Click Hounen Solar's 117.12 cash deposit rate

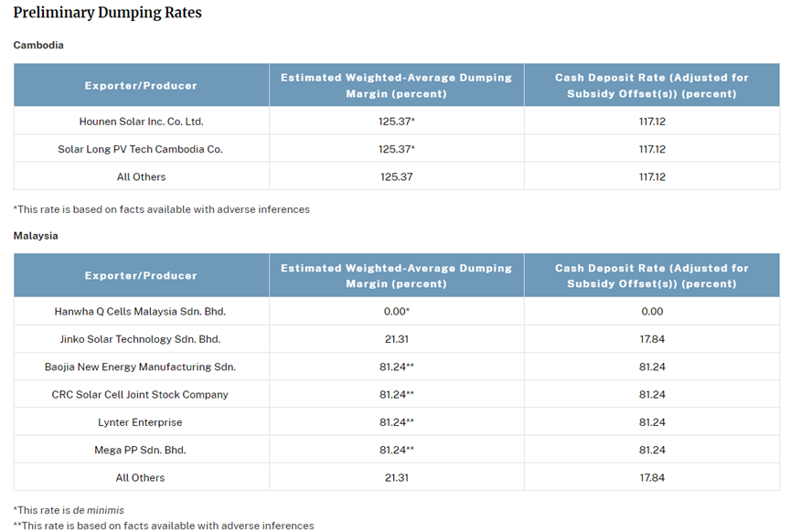click(x=651, y=122)
